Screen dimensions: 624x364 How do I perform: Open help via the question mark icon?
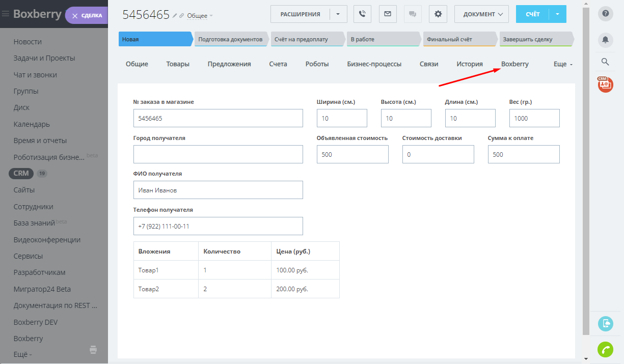tap(606, 14)
